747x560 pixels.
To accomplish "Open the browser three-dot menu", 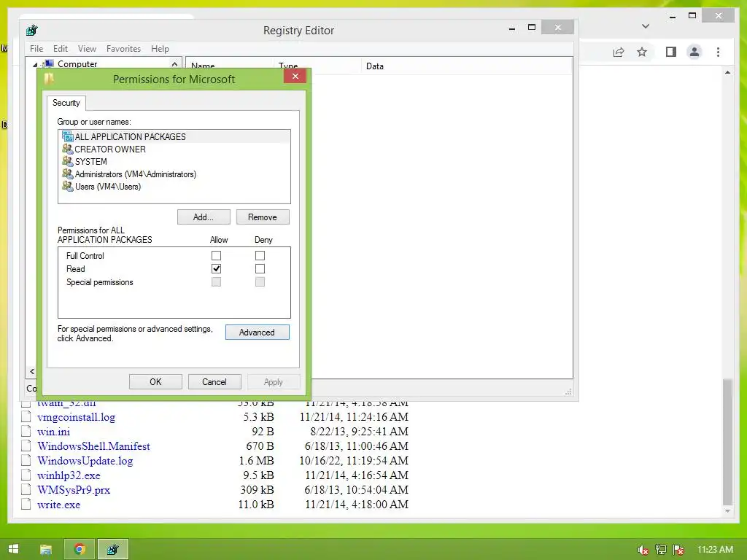I will click(718, 52).
